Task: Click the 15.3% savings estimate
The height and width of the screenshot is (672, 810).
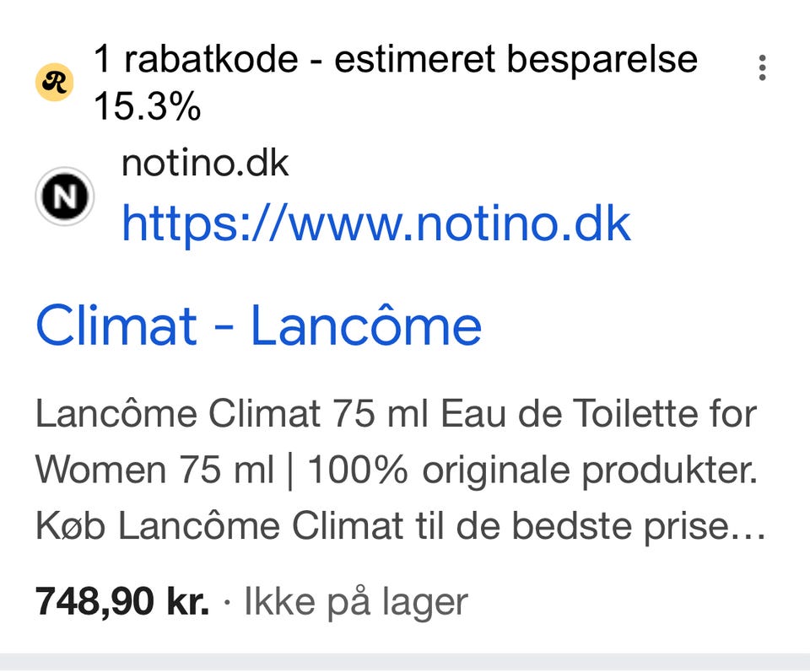Action: point(147,107)
